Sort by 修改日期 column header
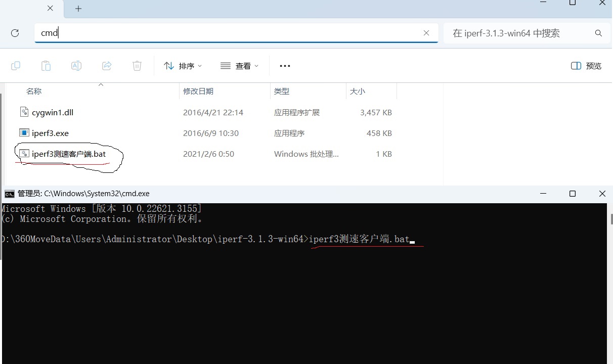The height and width of the screenshot is (364, 613). (198, 91)
